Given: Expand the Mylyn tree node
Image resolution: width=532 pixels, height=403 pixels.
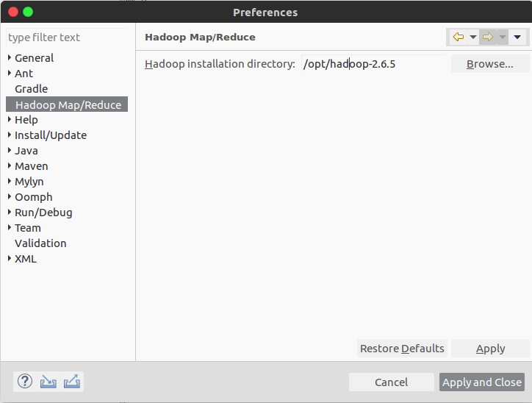Looking at the screenshot, I should point(10,182).
